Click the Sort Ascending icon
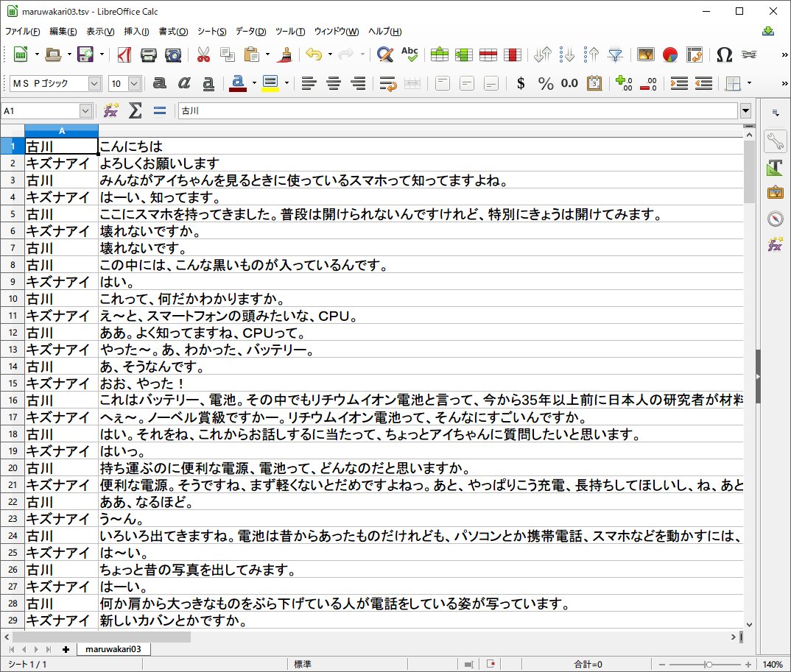The width and height of the screenshot is (791, 672). click(567, 54)
